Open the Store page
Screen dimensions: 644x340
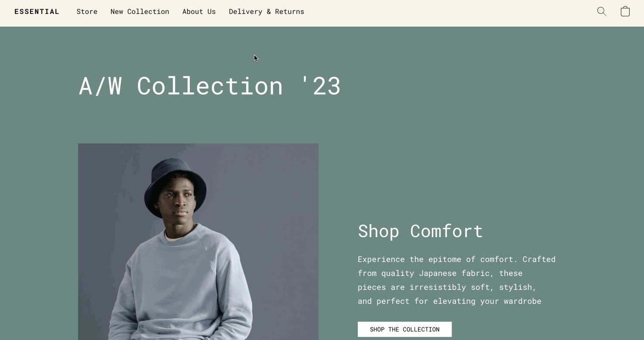87,11
